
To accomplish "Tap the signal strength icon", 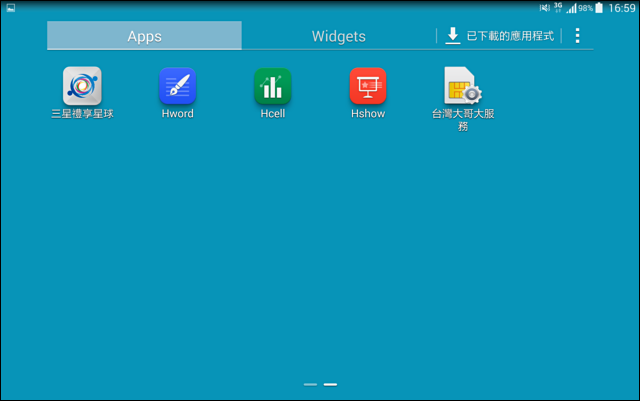I will click(x=571, y=8).
